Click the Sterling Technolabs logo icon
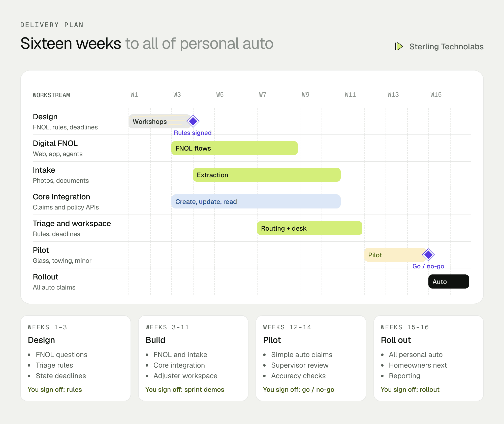 click(x=399, y=46)
